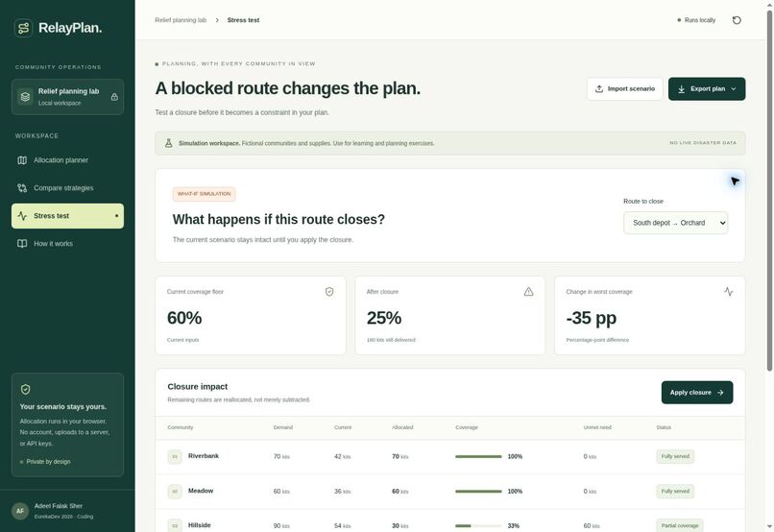Click the flask icon in simulation banner
The height and width of the screenshot is (532, 774).
[168, 143]
